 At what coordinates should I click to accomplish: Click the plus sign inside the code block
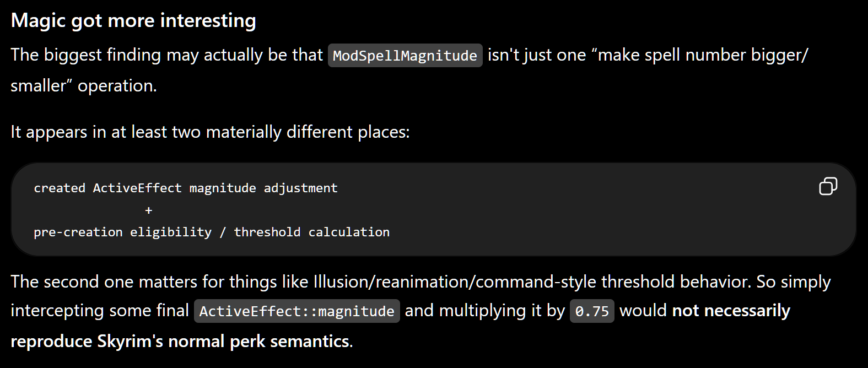coord(148,210)
